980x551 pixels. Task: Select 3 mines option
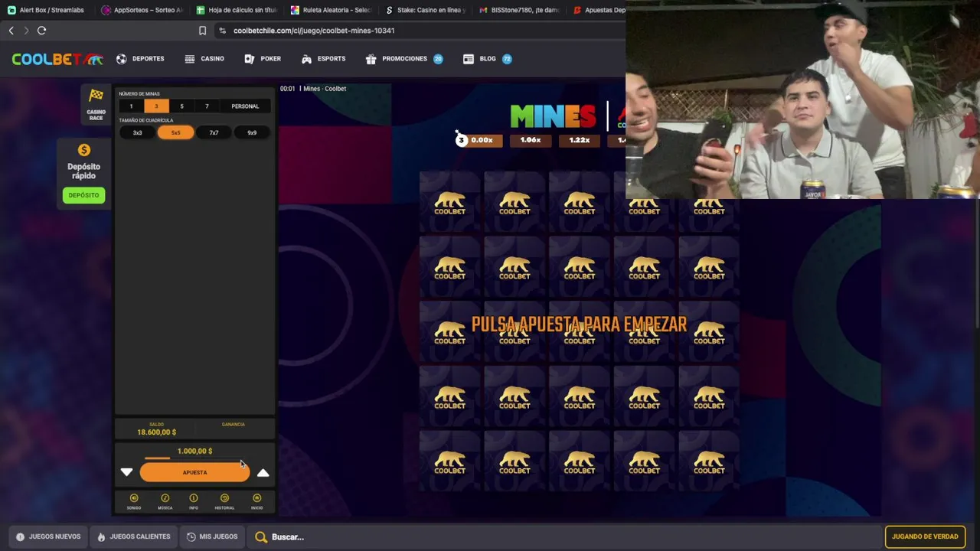[156, 106]
